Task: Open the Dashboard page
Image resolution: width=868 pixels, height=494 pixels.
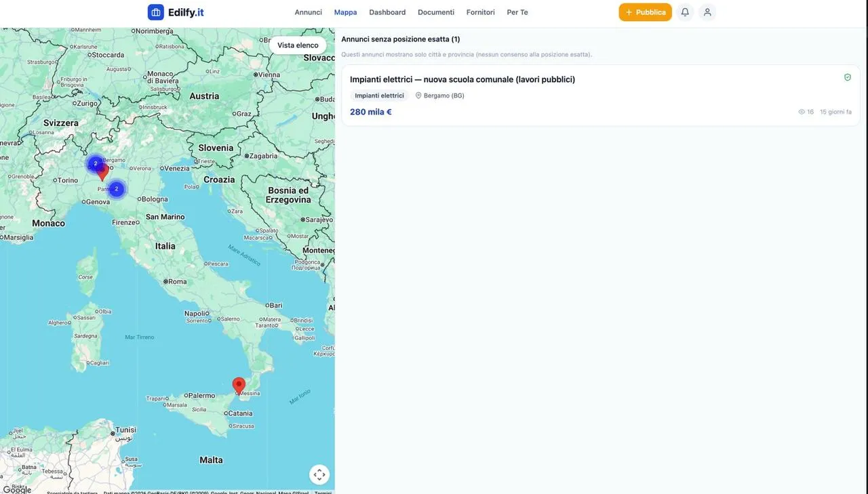Action: point(387,12)
